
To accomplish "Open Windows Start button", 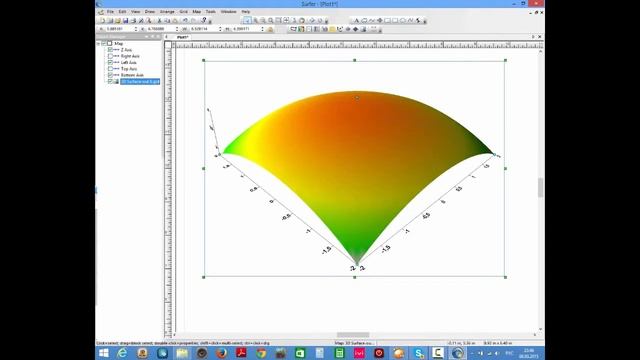I will pos(104,353).
